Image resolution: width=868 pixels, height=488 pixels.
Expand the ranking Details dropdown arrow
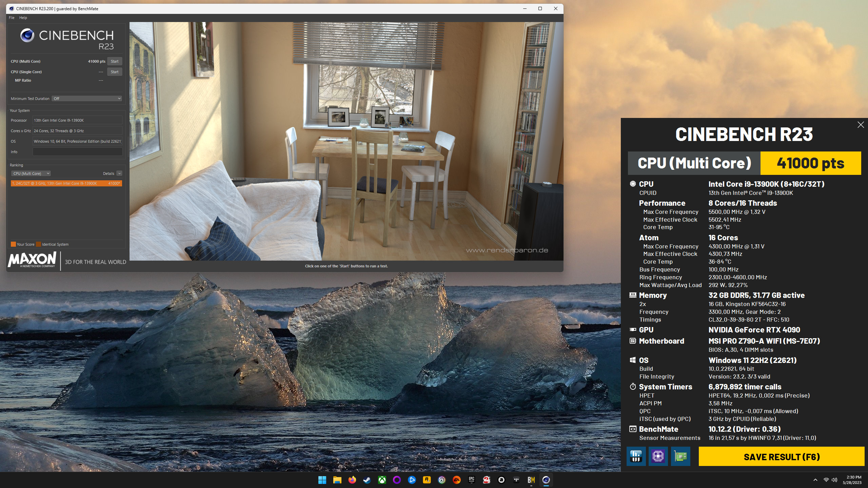pos(119,174)
